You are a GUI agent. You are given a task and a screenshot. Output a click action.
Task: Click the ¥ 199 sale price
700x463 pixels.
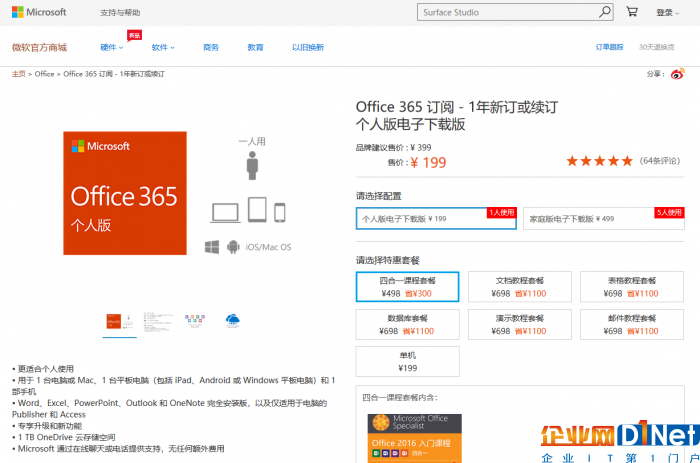[x=428, y=163]
